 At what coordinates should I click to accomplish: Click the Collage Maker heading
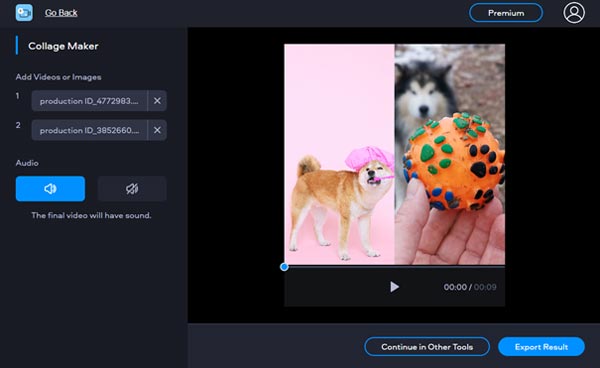(x=63, y=46)
